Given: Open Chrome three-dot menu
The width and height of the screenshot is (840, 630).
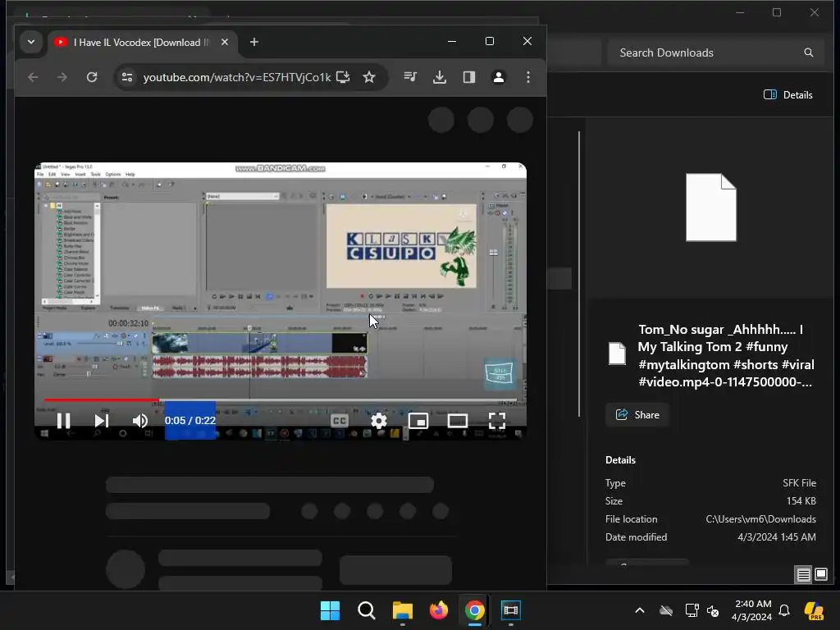Looking at the screenshot, I should point(528,77).
